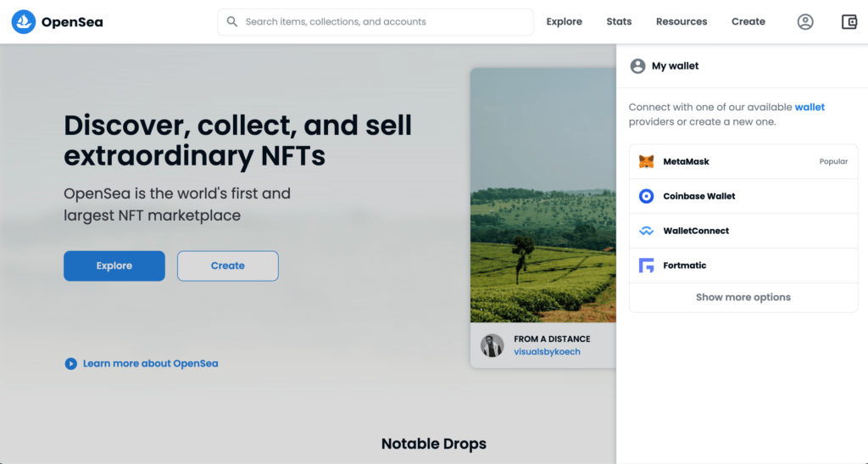Image resolution: width=868 pixels, height=464 pixels.
Task: Click the My wallet heading text
Action: coord(675,66)
